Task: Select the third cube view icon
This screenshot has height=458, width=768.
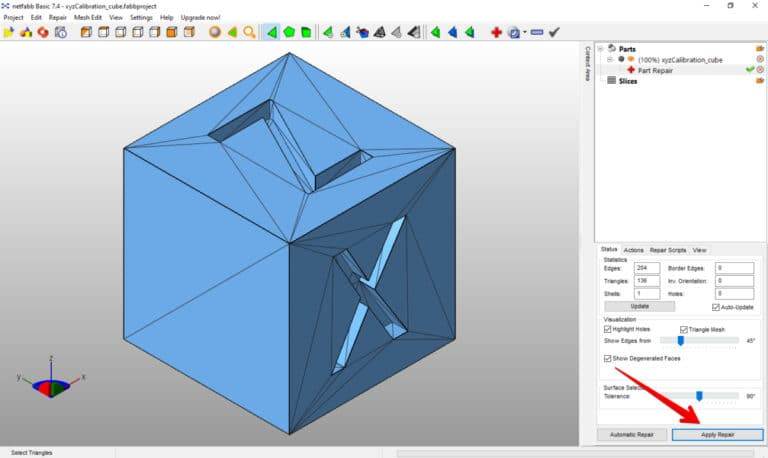Action: click(120, 32)
